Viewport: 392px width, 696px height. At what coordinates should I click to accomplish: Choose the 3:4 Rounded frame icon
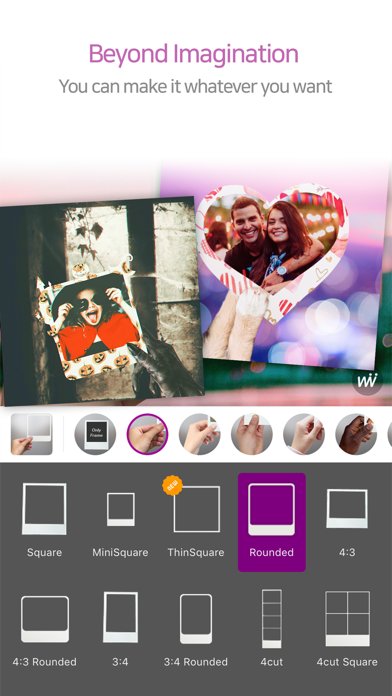pyautogui.click(x=196, y=619)
